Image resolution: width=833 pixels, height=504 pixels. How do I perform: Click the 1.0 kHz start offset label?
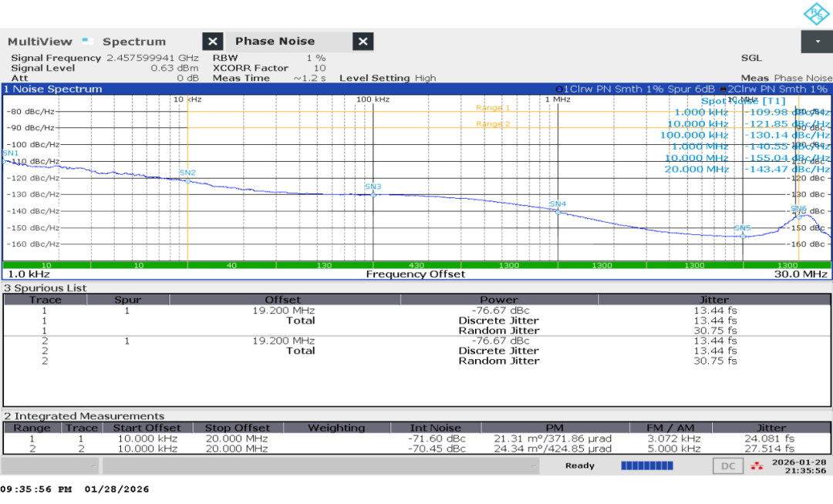point(29,274)
